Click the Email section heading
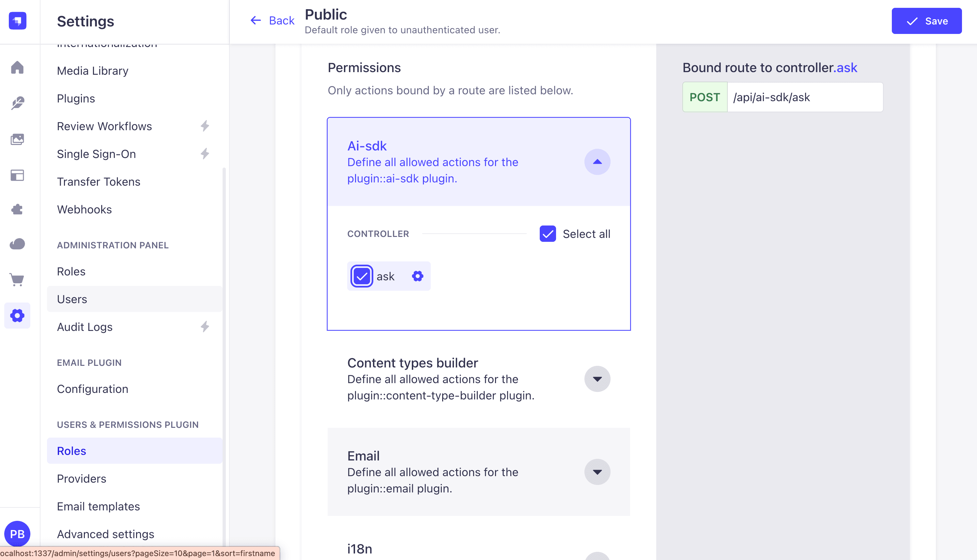977x560 pixels. point(363,456)
